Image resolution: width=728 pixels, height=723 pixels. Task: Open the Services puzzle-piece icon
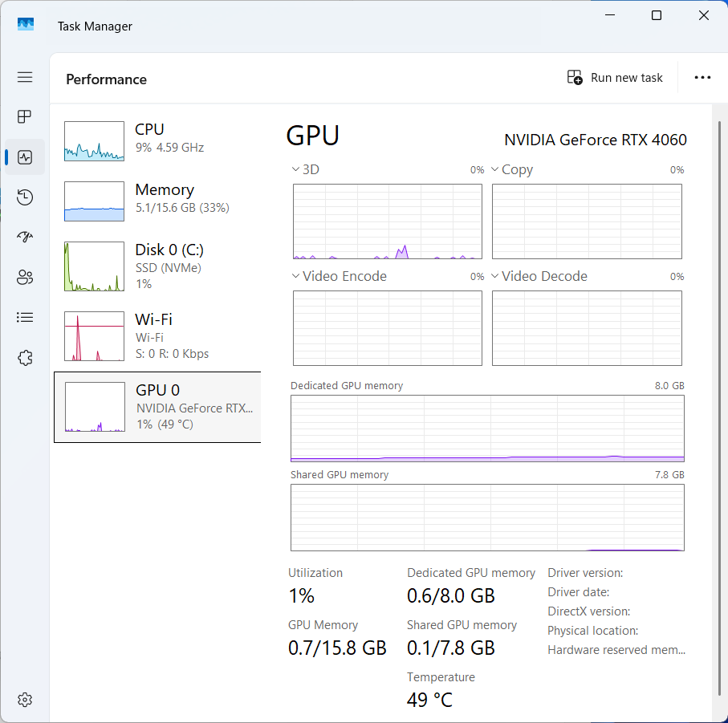[25, 358]
